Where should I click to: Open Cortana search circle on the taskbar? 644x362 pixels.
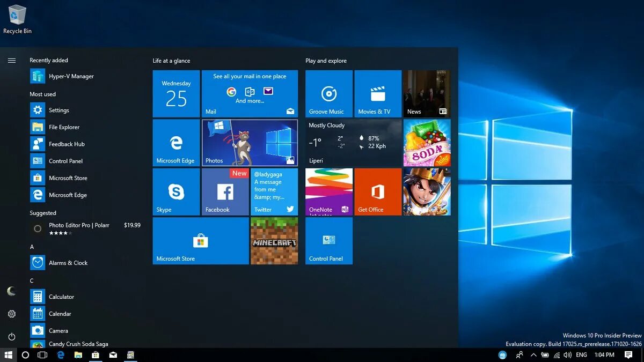tap(25, 355)
